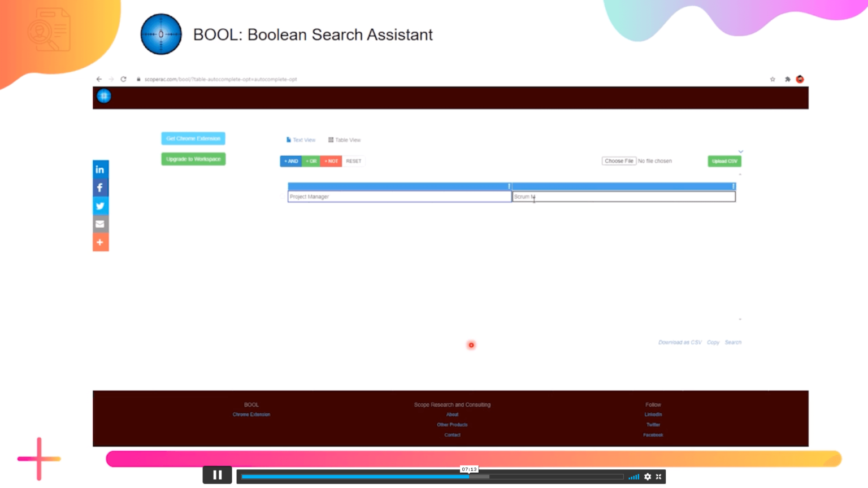Click the browser forward arrow
The width and height of the screenshot is (868, 488).
pyautogui.click(x=111, y=79)
